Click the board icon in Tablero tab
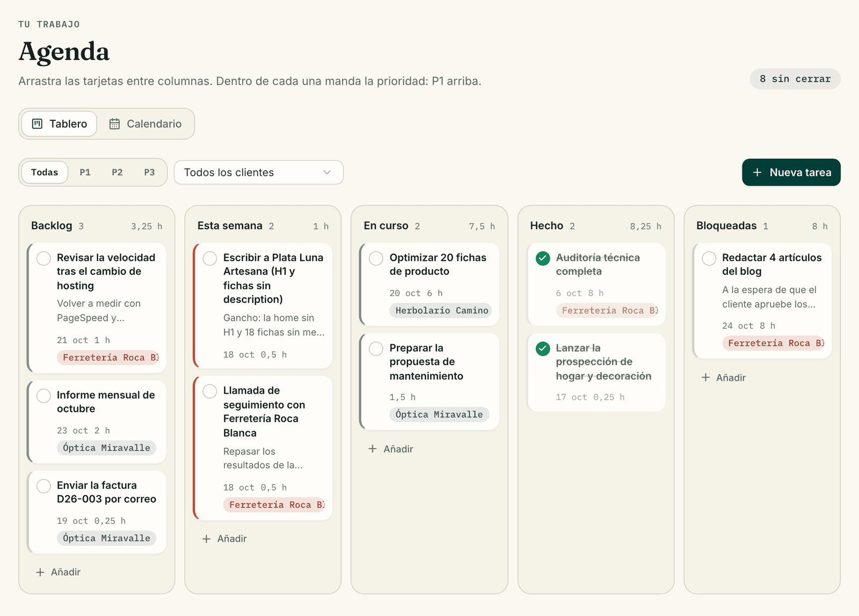Screen dimensions: 859x616 click(x=37, y=124)
